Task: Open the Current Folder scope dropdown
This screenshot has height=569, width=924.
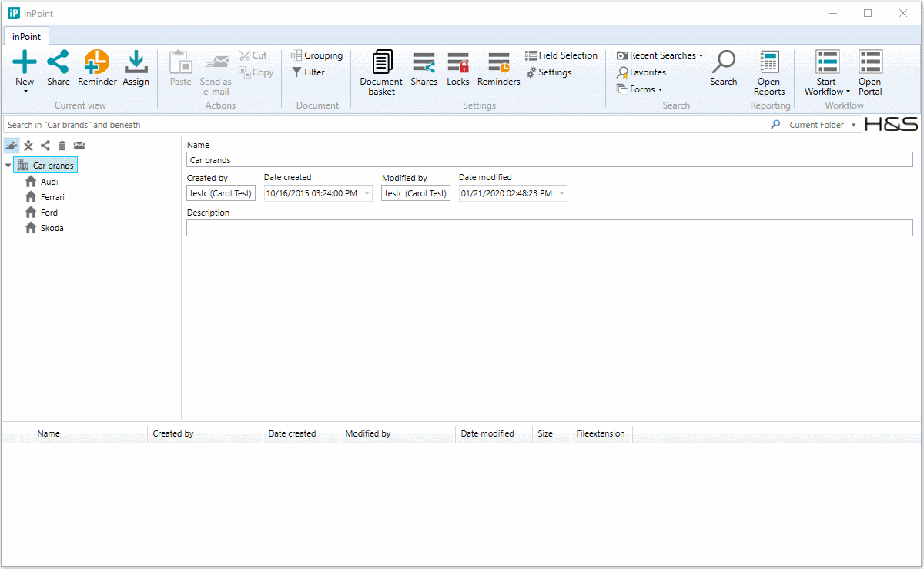Action: pyautogui.click(x=854, y=125)
